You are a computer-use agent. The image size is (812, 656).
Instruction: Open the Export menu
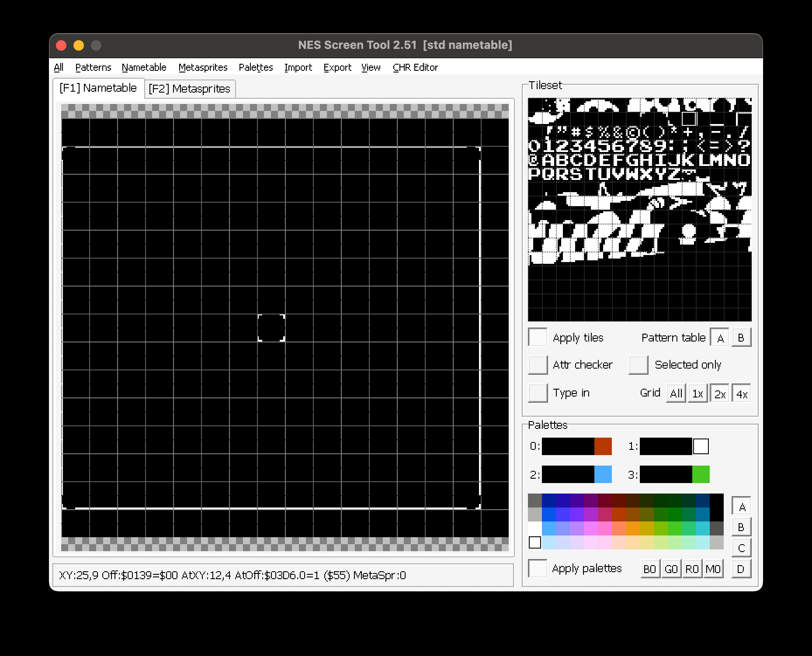[x=337, y=67]
